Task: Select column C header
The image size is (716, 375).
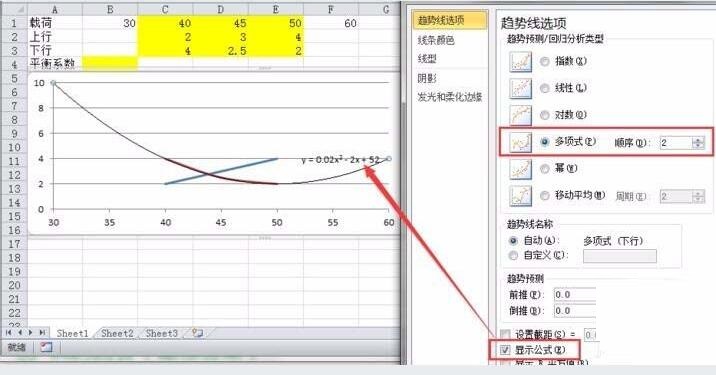Action: 165,10
